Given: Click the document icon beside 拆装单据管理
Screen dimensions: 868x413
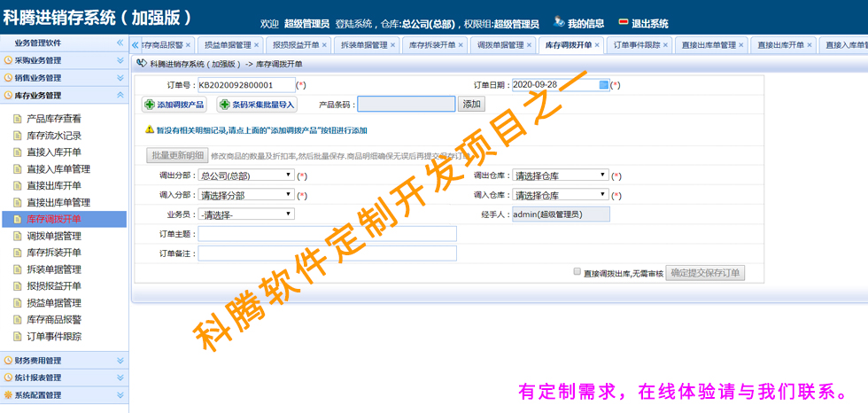Looking at the screenshot, I should coord(17,269).
